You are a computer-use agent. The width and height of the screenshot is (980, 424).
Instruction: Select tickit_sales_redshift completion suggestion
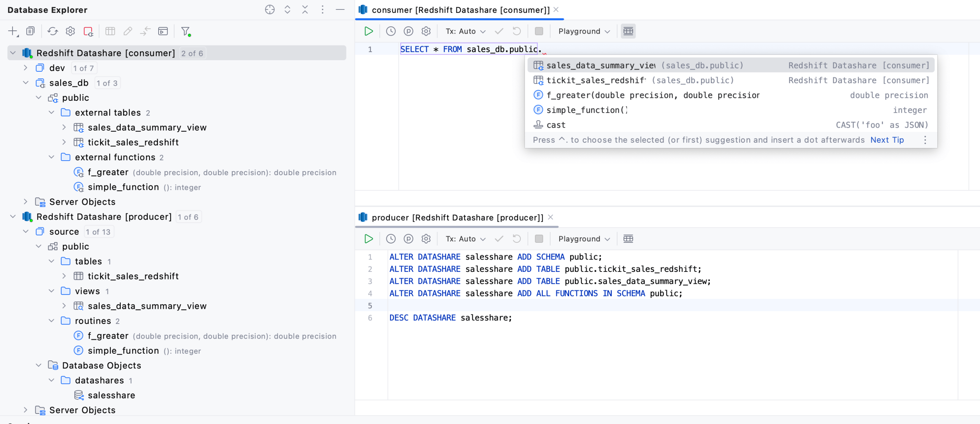[596, 80]
